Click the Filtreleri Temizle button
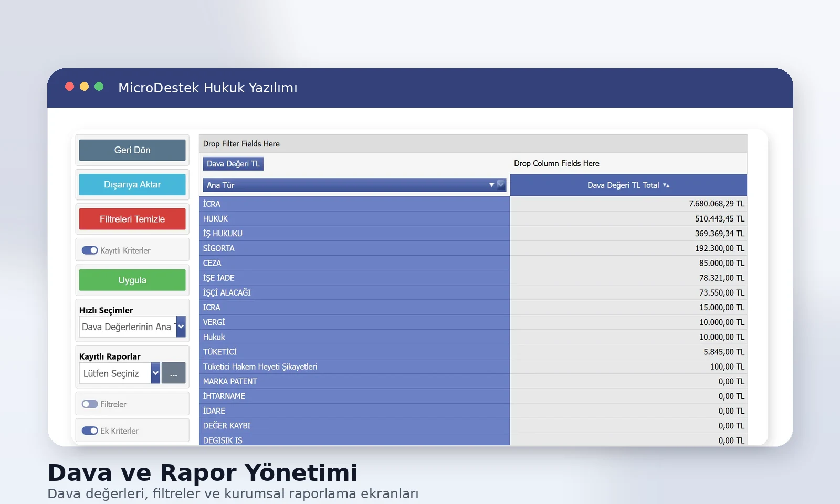 [x=132, y=219]
